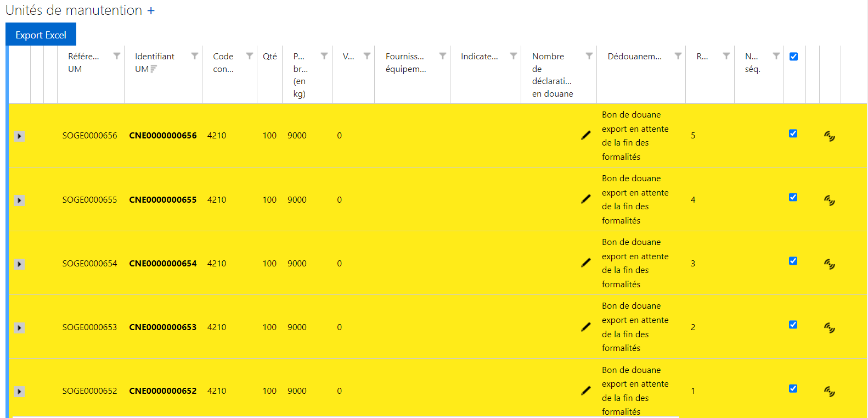Image resolution: width=868 pixels, height=418 pixels.
Task: Click sequence value 1 in SOGE0000652 row
Action: pyautogui.click(x=693, y=391)
